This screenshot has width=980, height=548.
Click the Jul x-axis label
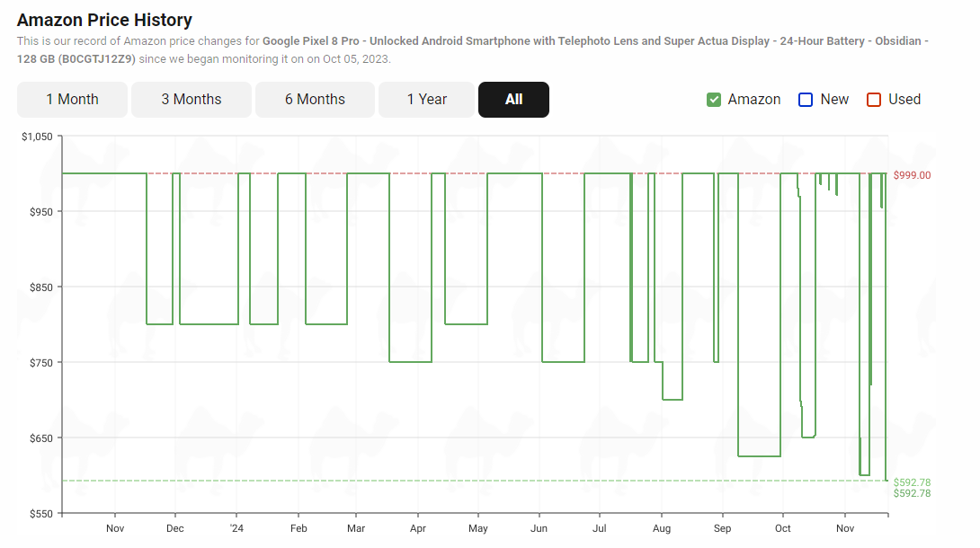tap(600, 528)
